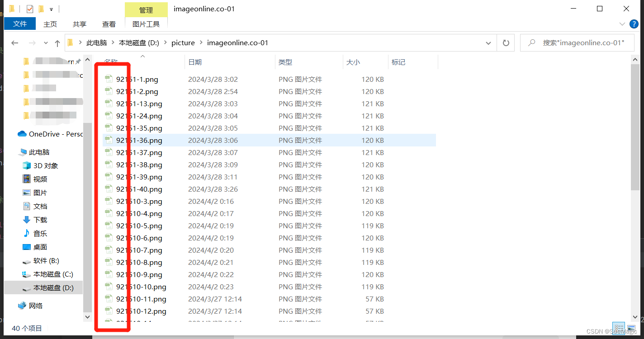Select drive 软件 (B:) in sidebar
The width and height of the screenshot is (644, 339).
point(41,261)
